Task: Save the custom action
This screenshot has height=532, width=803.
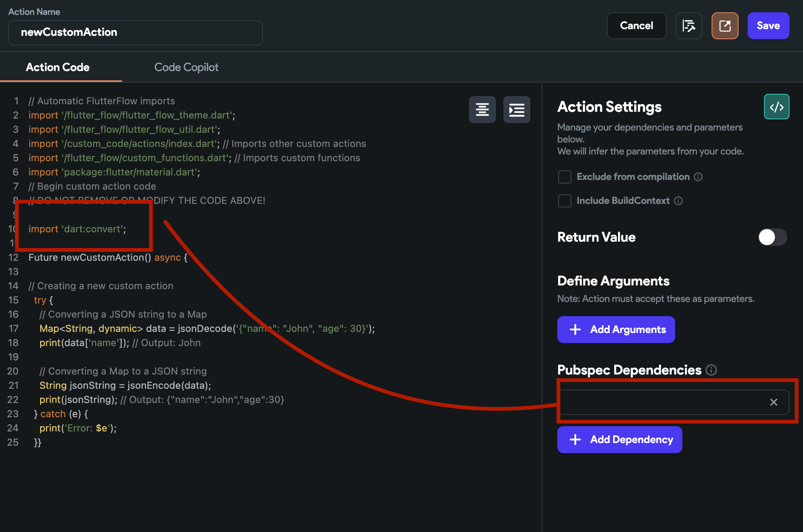Action: click(768, 26)
